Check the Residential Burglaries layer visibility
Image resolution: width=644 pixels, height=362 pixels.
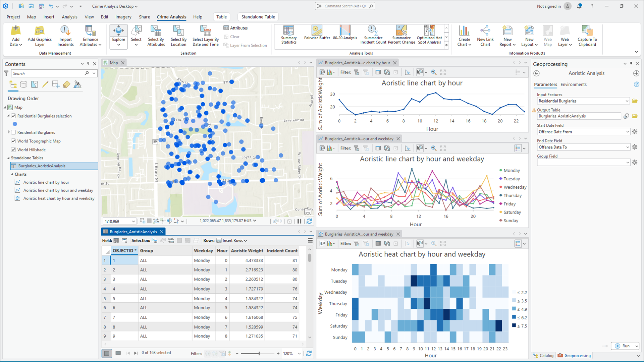point(13,132)
